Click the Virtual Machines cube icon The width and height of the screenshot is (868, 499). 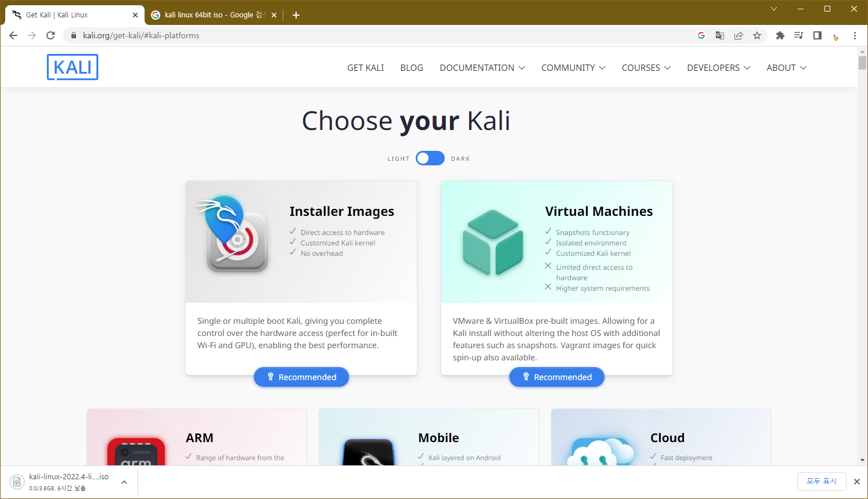click(x=493, y=243)
